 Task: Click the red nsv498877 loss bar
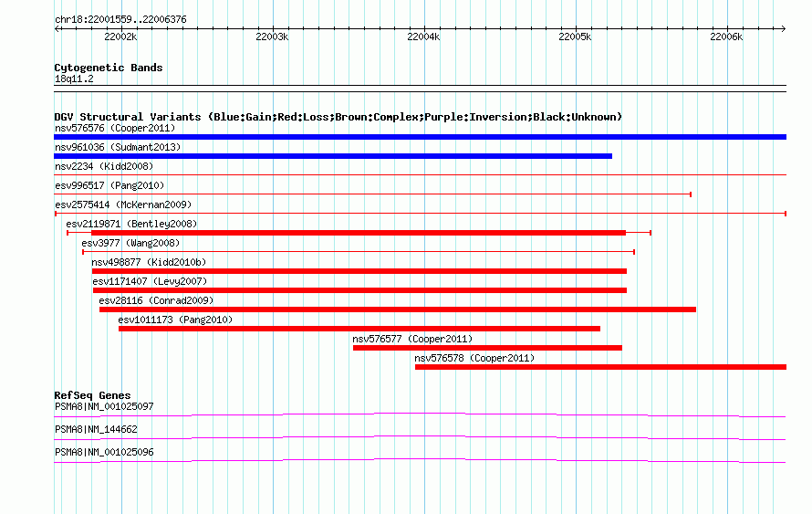(359, 271)
